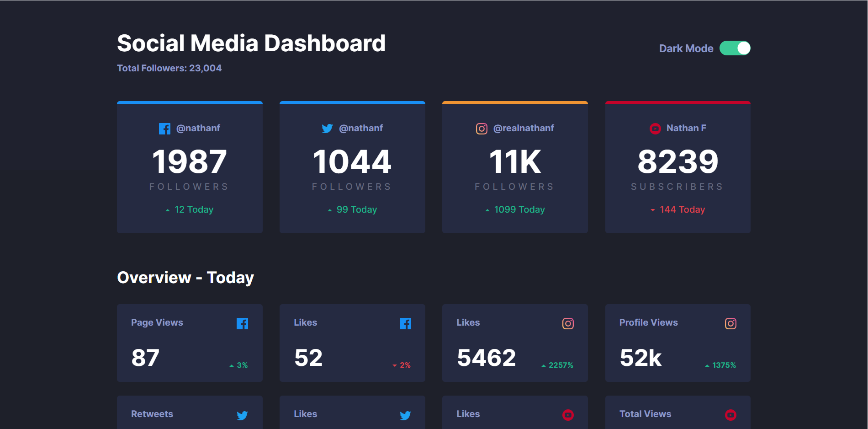Open the Facebook 1987 followers card

(x=190, y=167)
